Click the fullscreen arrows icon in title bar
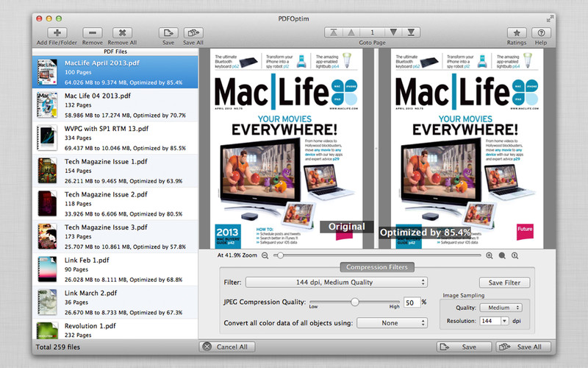The width and height of the screenshot is (588, 368). 550,18
